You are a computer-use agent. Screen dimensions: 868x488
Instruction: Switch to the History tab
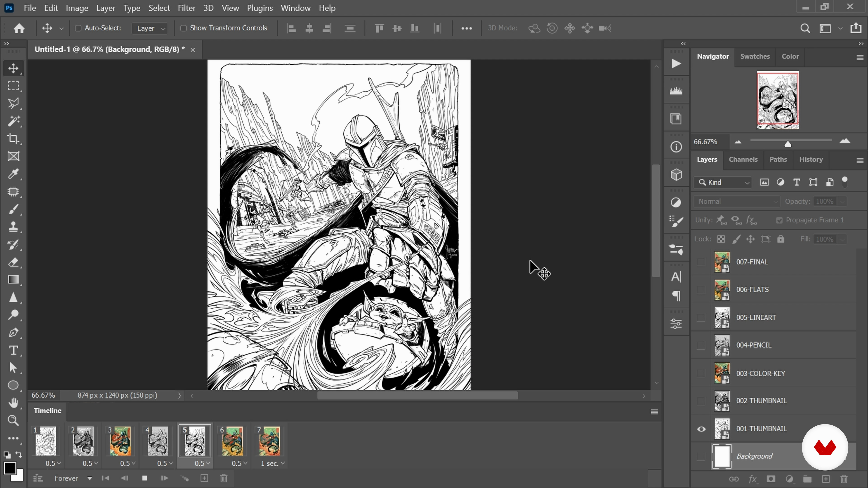pos(811,160)
